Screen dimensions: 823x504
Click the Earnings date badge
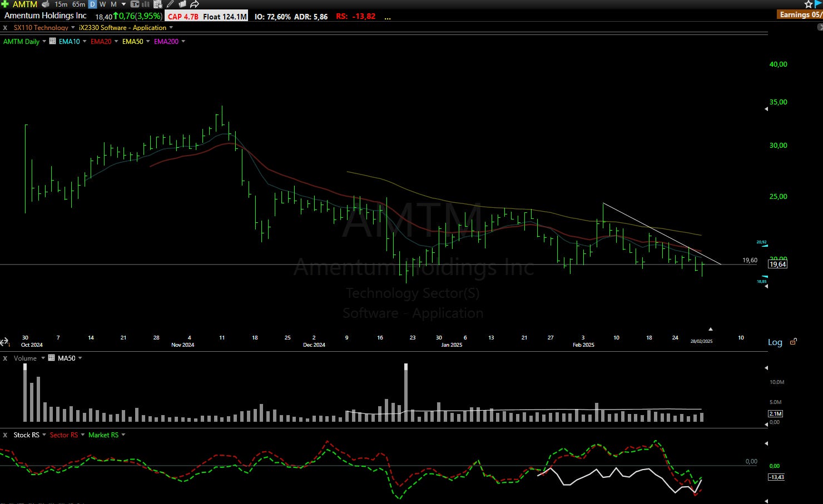click(800, 14)
